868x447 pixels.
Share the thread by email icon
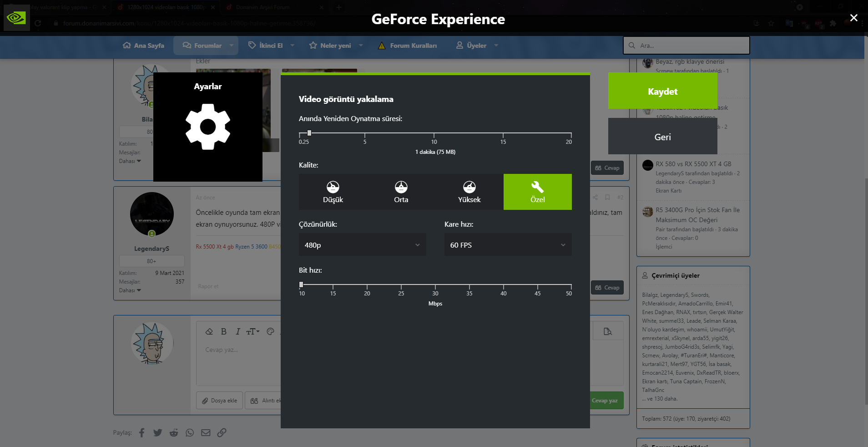pyautogui.click(x=206, y=432)
